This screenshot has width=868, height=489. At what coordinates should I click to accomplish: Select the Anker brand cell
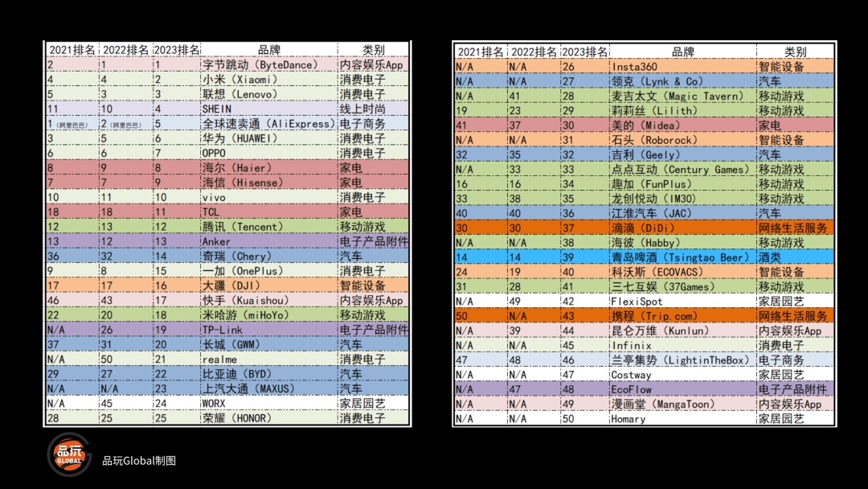(x=269, y=241)
